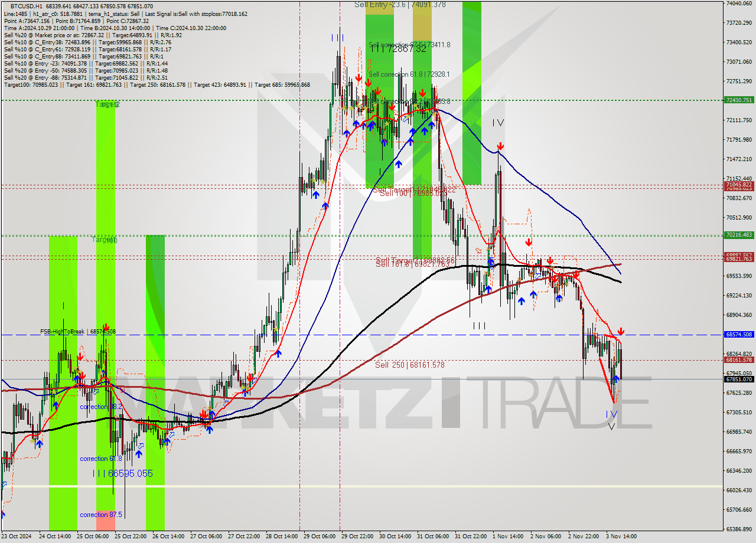This screenshot has width=756, height=543.
Task: Select the red 71045.822 price tag
Action: (x=739, y=185)
